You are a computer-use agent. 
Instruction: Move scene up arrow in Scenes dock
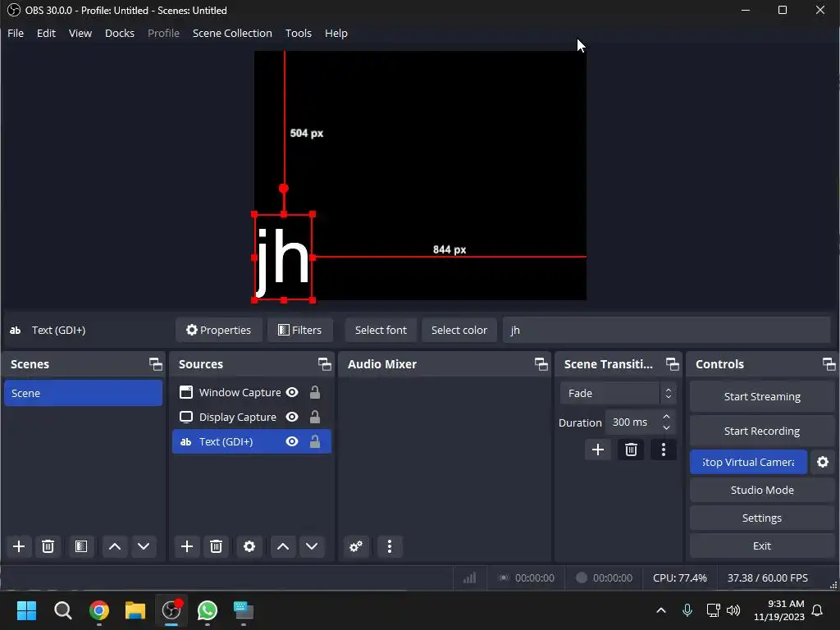(x=115, y=546)
